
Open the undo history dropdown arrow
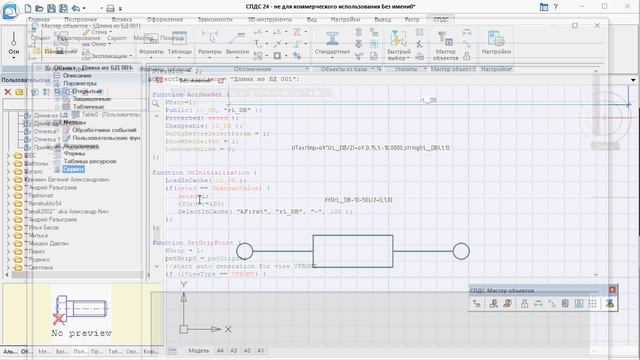(x=84, y=8)
